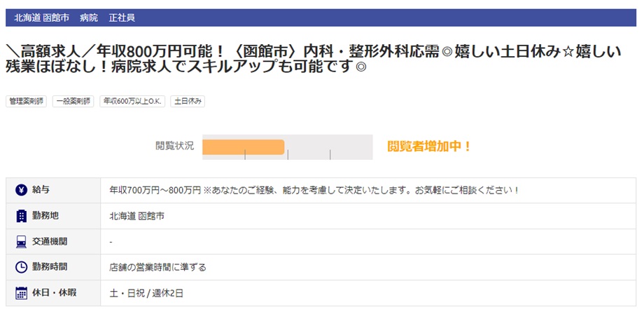The height and width of the screenshot is (312, 644).
Task: Click the 土日休み tag
Action: [x=188, y=101]
